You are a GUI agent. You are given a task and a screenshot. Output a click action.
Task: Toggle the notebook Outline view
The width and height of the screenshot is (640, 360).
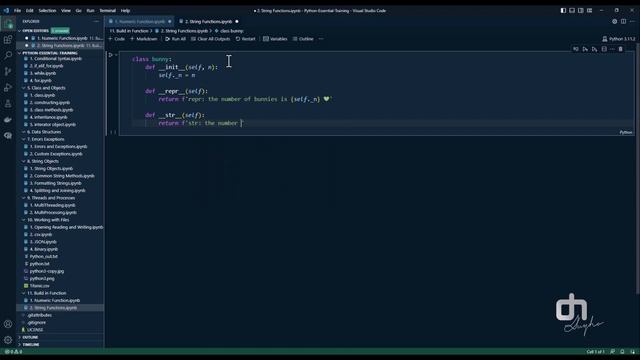[x=303, y=39]
